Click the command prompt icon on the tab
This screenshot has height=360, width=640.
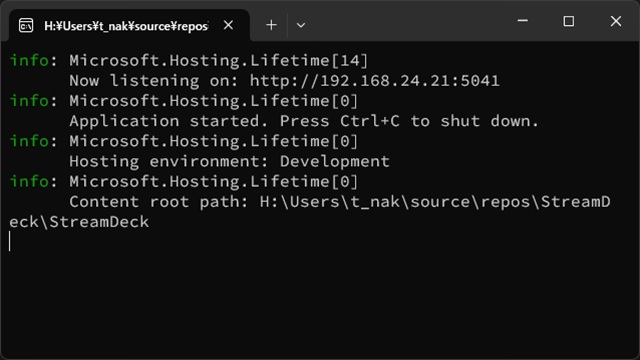(26, 26)
